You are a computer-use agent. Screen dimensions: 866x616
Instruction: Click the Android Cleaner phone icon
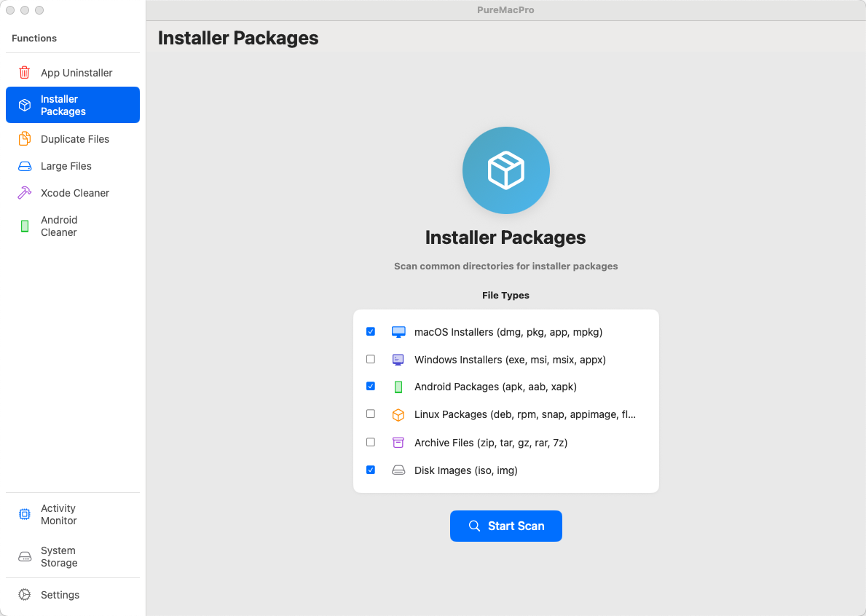tap(25, 226)
